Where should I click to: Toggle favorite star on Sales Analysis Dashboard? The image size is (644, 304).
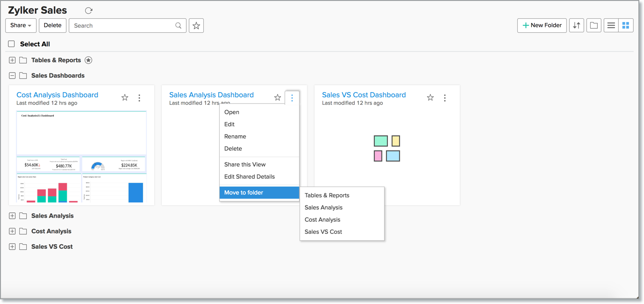pos(278,98)
